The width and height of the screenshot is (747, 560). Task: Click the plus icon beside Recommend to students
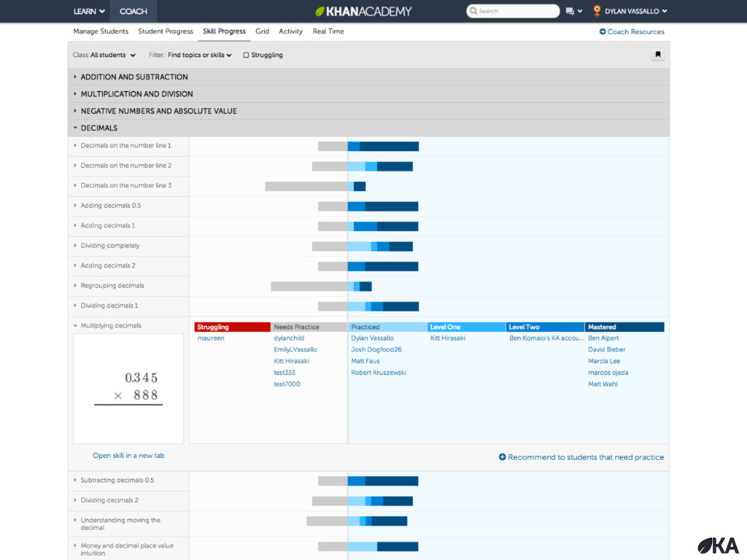(x=502, y=456)
